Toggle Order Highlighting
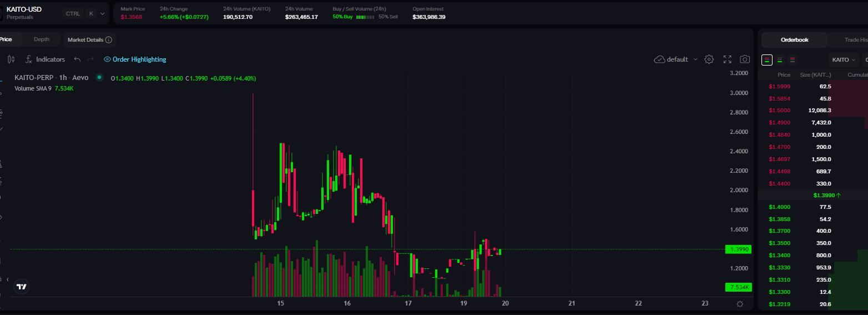 click(134, 59)
